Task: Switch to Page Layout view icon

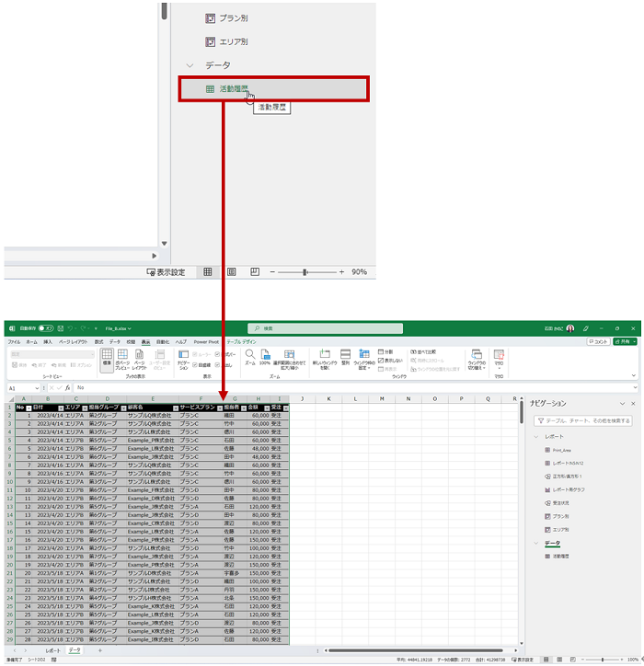Action: pyautogui.click(x=231, y=272)
